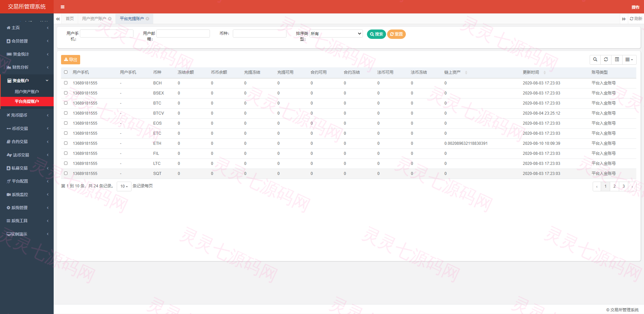Screen dimensions: 644x314
Task: Open the 合约交易 sidebar menu
Action: [x=27, y=142]
